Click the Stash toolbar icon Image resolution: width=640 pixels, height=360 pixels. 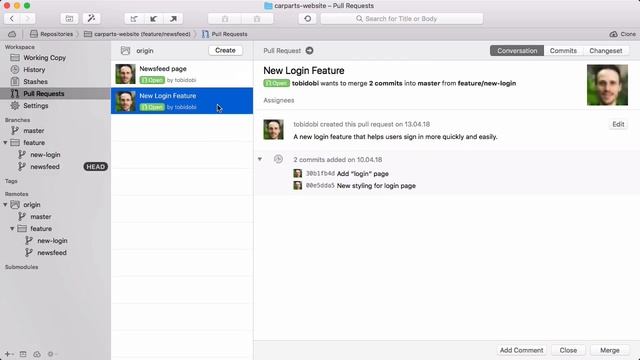tap(224, 18)
